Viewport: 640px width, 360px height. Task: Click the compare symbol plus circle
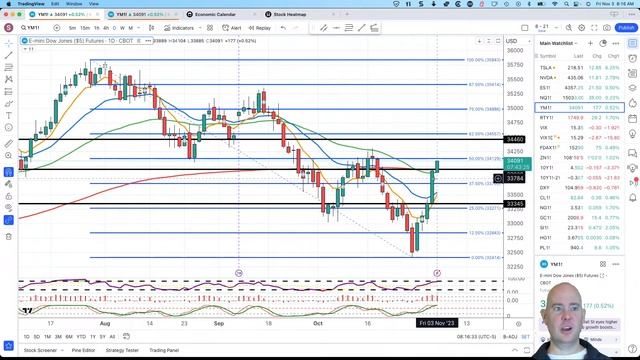(57, 28)
